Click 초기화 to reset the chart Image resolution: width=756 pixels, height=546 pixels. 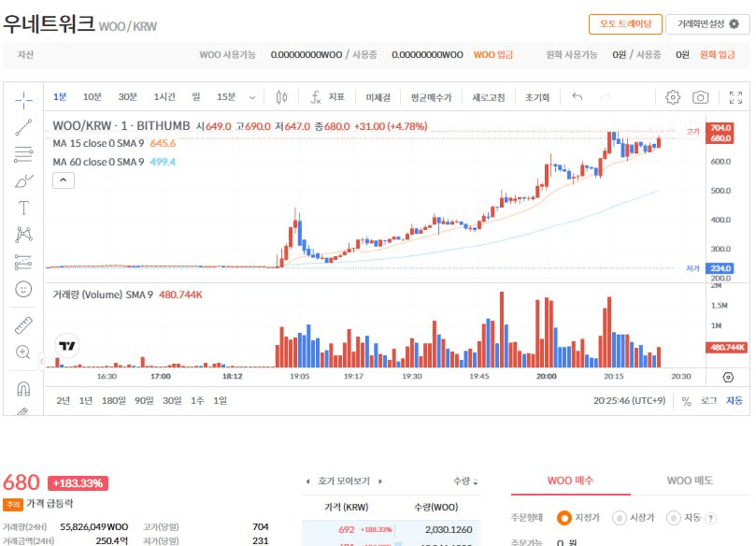[x=537, y=97]
